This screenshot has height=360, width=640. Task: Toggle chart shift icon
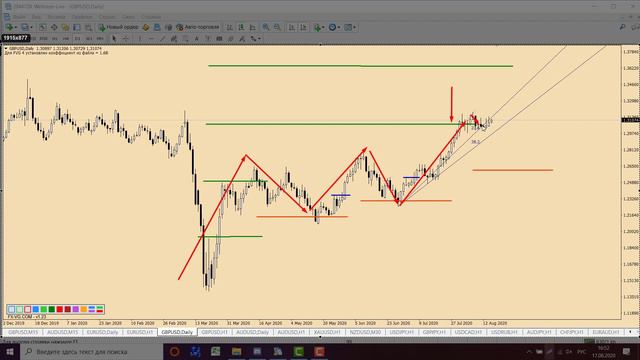(x=303, y=27)
